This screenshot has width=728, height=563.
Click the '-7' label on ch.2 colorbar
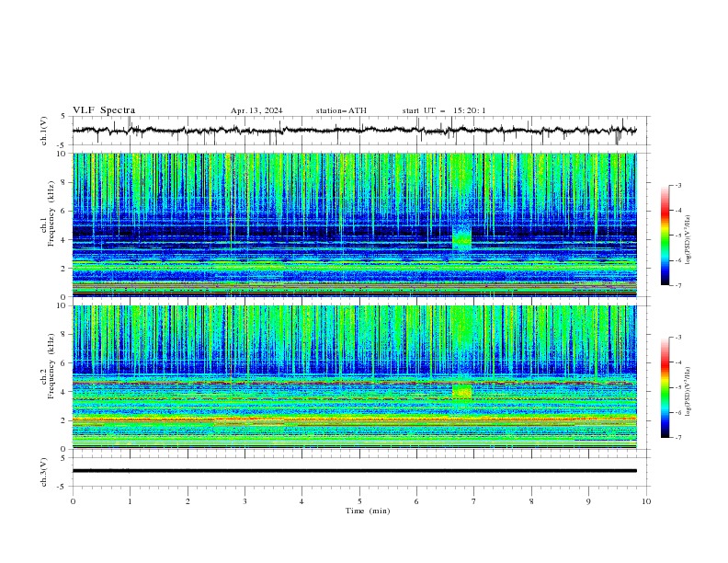(677, 437)
